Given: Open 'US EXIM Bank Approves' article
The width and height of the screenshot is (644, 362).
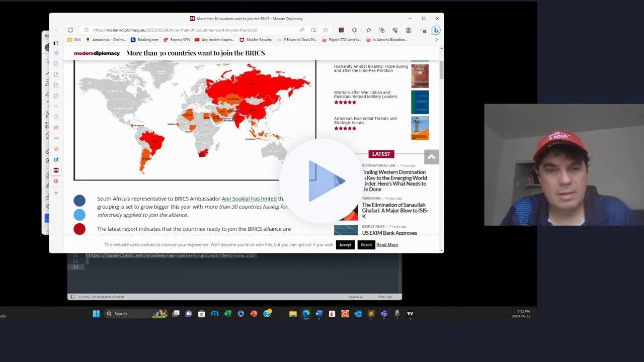Looking at the screenshot, I should click(x=389, y=233).
